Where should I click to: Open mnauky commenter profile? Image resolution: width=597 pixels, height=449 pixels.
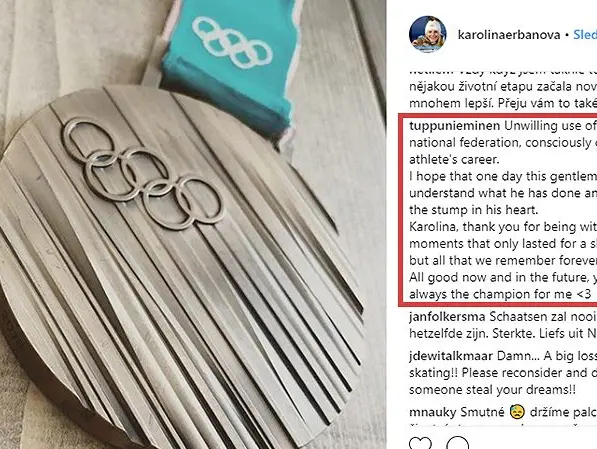(x=433, y=412)
